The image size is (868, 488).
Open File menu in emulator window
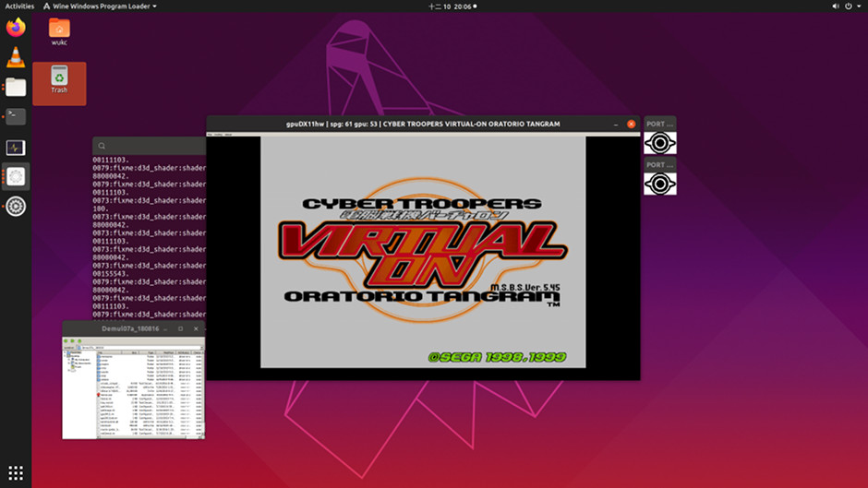pos(210,135)
